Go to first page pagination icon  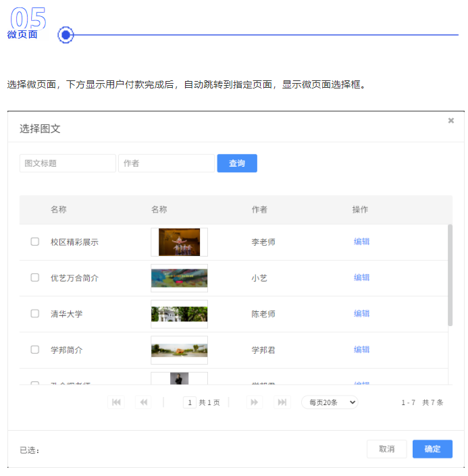tap(116, 402)
